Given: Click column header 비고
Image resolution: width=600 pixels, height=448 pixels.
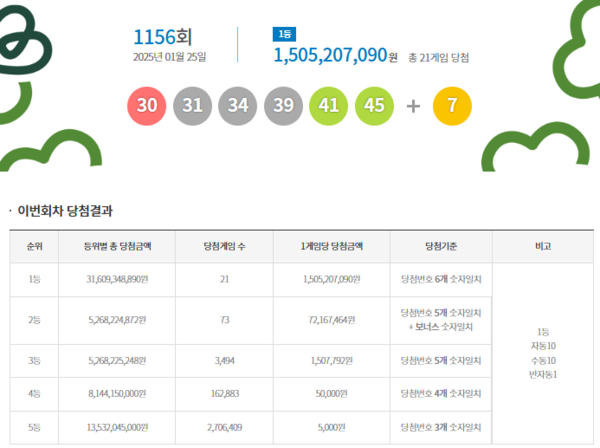Looking at the screenshot, I should [543, 246].
